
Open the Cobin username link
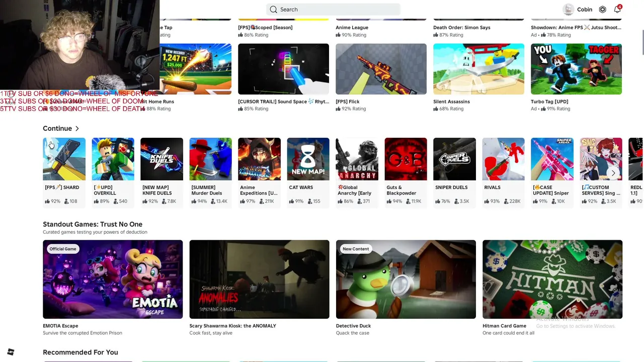pos(585,10)
